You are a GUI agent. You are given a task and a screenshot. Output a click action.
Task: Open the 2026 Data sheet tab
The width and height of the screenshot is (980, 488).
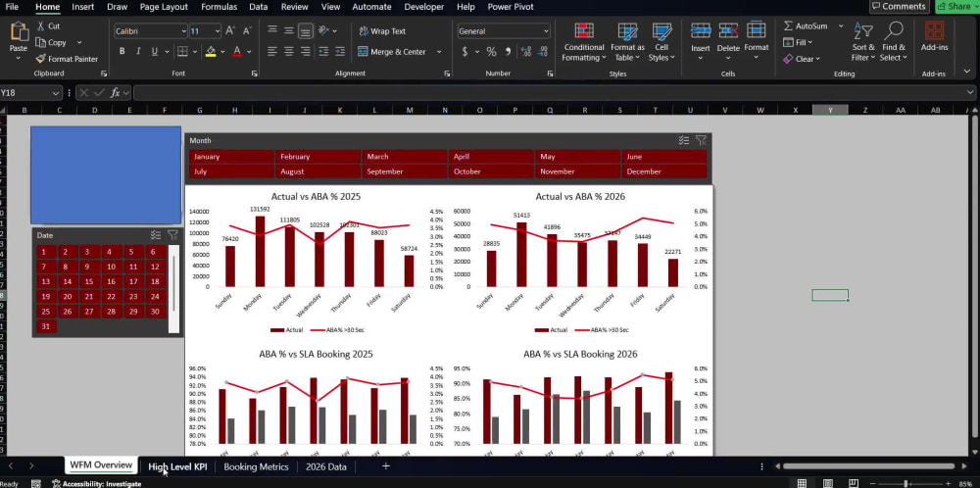tap(326, 466)
